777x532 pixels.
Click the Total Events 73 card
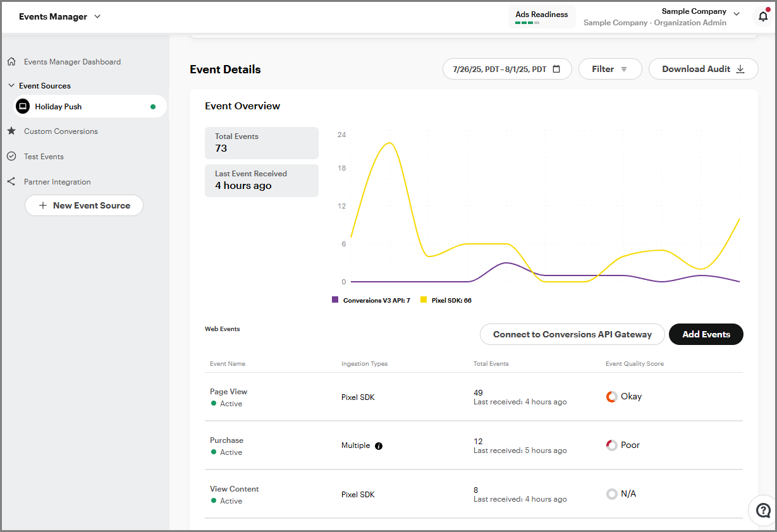(x=262, y=143)
